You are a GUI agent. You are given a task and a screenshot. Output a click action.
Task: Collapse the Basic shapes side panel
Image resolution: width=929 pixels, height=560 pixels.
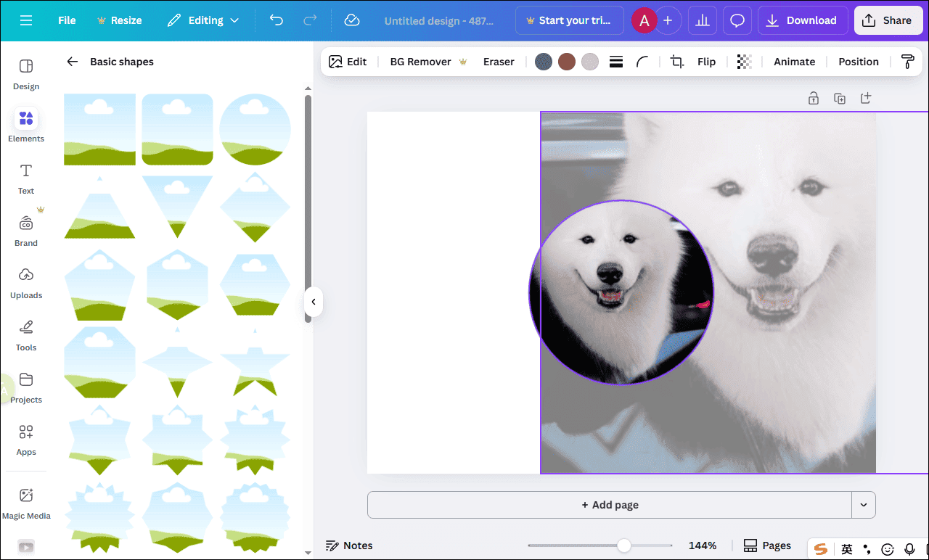[x=314, y=301]
